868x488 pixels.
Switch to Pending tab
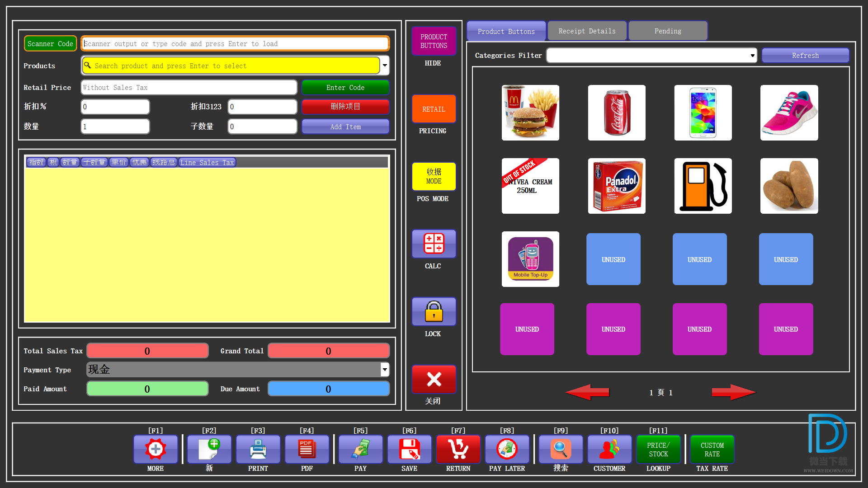(x=668, y=30)
